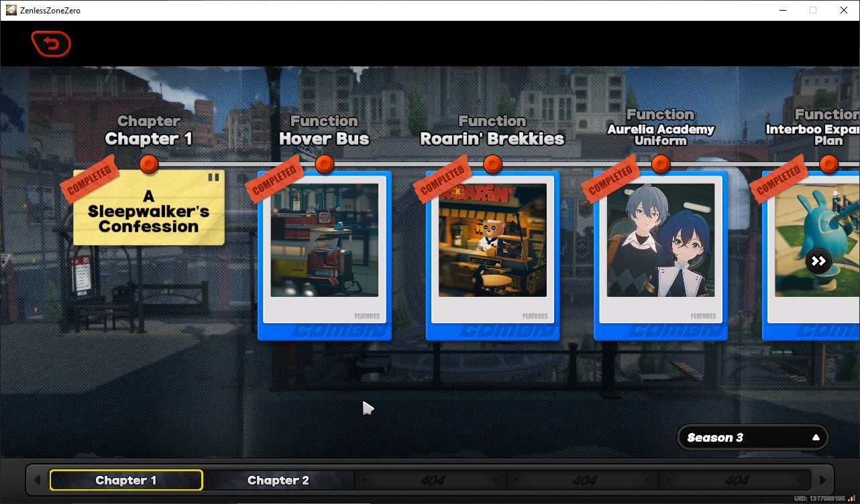Click the right arrow on chapter bar

coord(822,480)
